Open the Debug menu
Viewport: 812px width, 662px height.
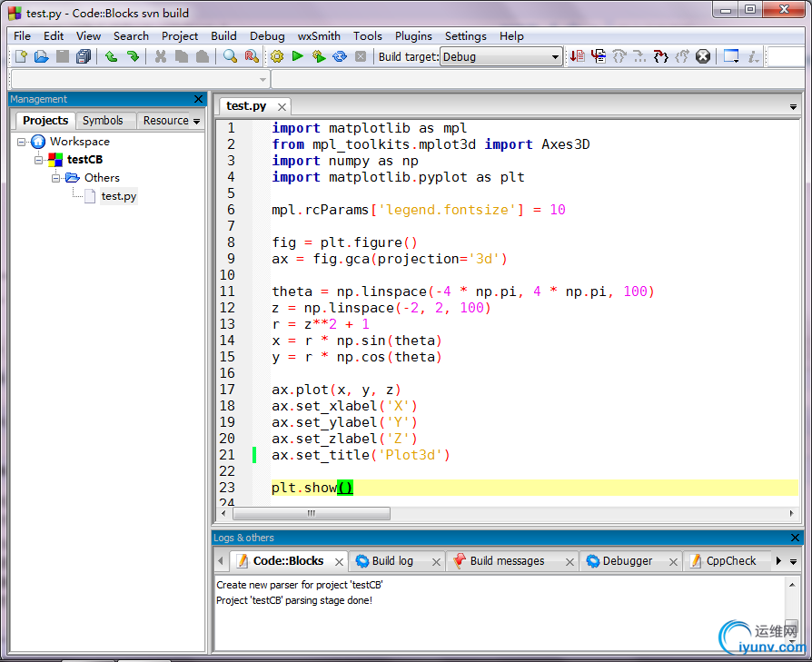[x=267, y=36]
